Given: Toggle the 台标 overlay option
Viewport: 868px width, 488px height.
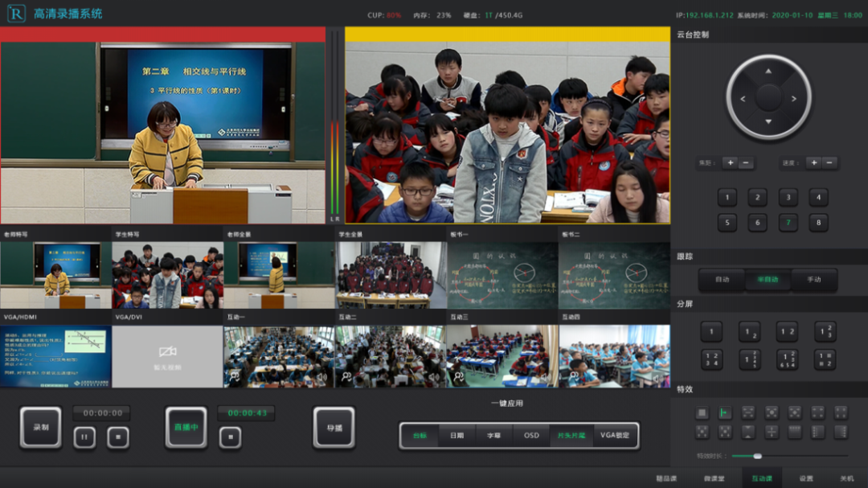Looking at the screenshot, I should (x=420, y=435).
